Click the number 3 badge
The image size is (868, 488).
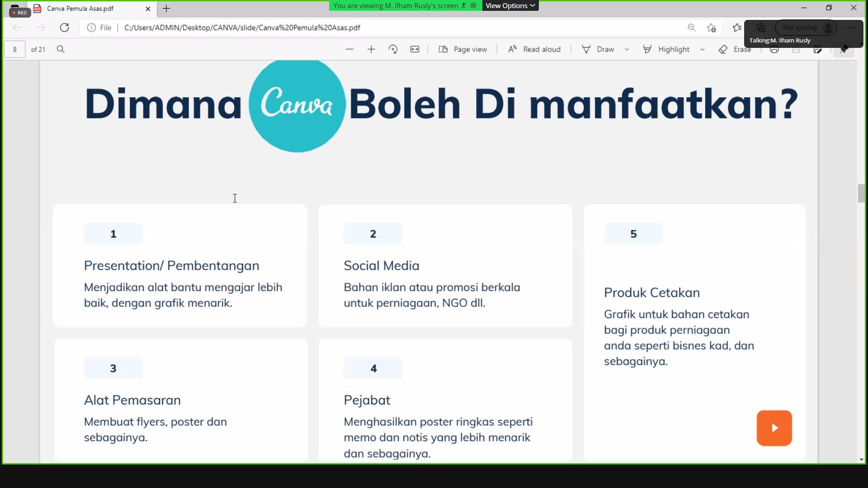click(113, 368)
